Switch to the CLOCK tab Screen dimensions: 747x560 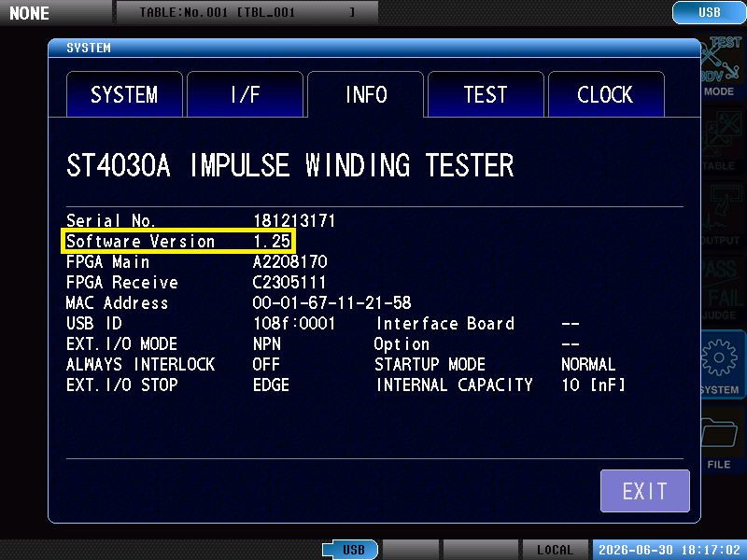click(x=606, y=94)
